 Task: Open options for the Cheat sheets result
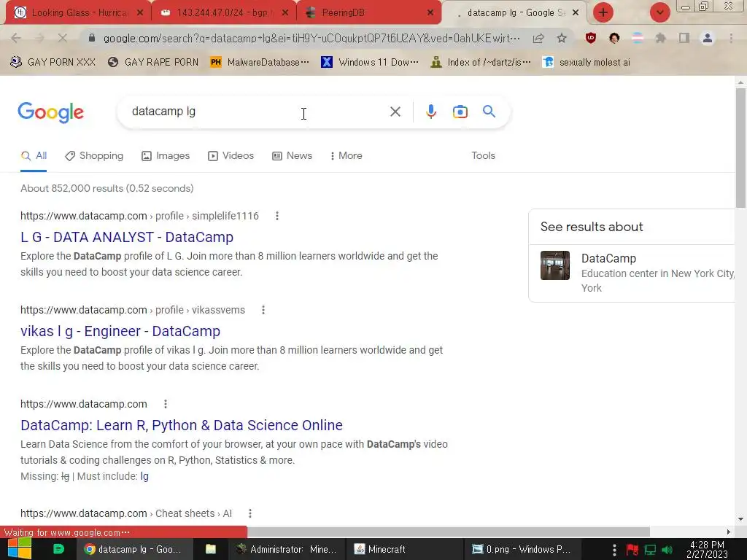(x=250, y=513)
